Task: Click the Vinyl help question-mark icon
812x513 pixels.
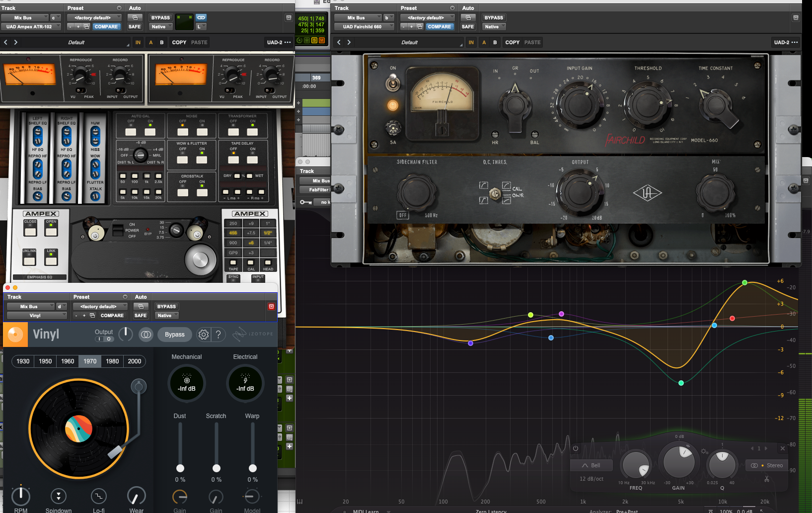Action: click(x=217, y=335)
